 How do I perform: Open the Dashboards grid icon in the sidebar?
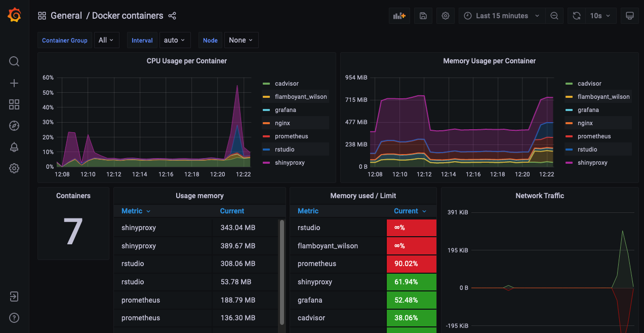[14, 104]
